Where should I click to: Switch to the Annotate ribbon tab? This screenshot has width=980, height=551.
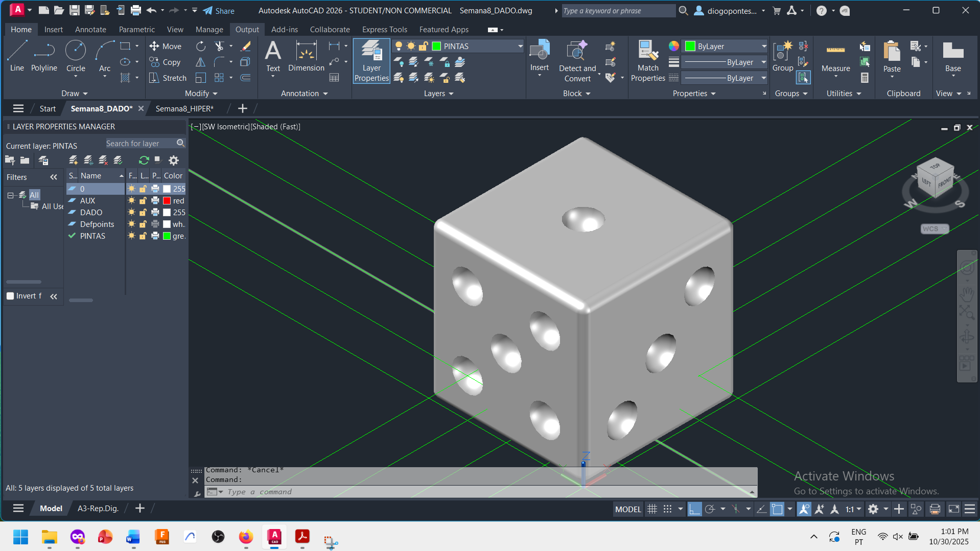[90, 30]
